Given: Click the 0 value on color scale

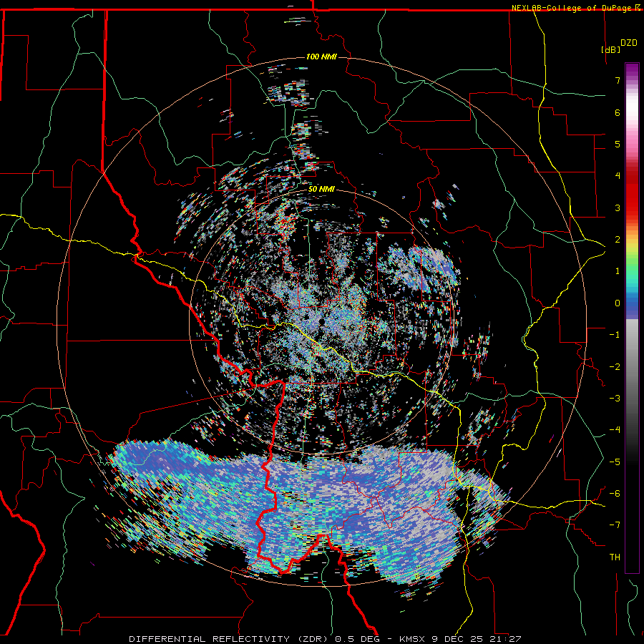Looking at the screenshot, I should [618, 303].
